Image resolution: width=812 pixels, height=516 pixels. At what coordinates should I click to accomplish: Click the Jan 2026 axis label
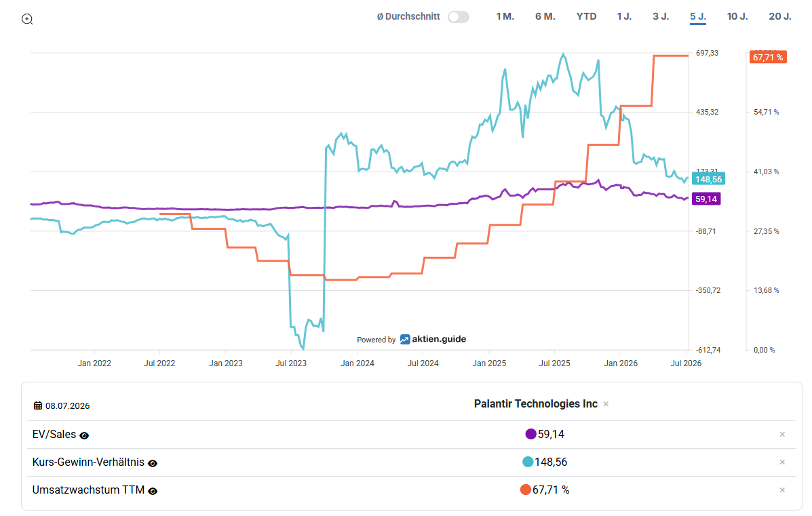(x=621, y=363)
